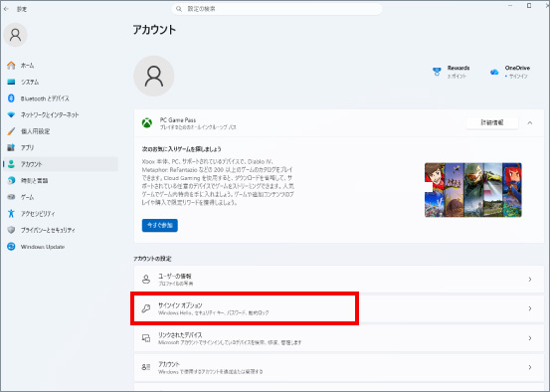Click the 次のお気に入りゲームを探しましょう heading
The height and width of the screenshot is (392, 550).
coord(181,149)
